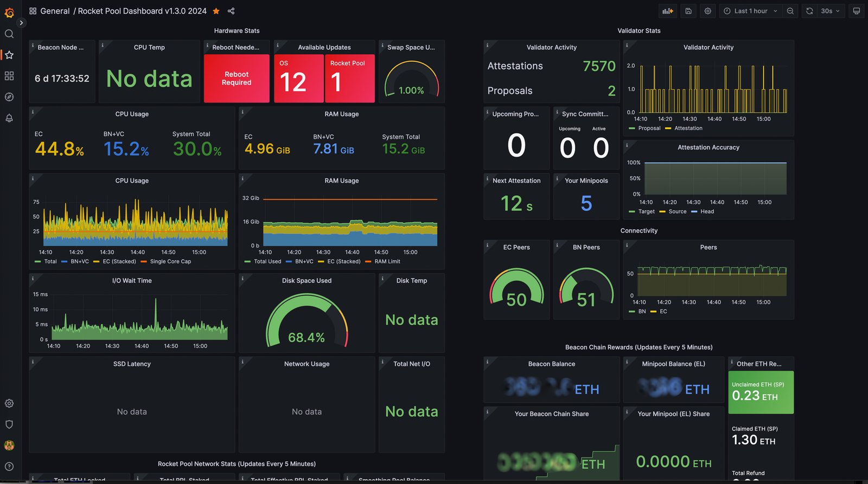Zoom out the time range

pyautogui.click(x=790, y=11)
